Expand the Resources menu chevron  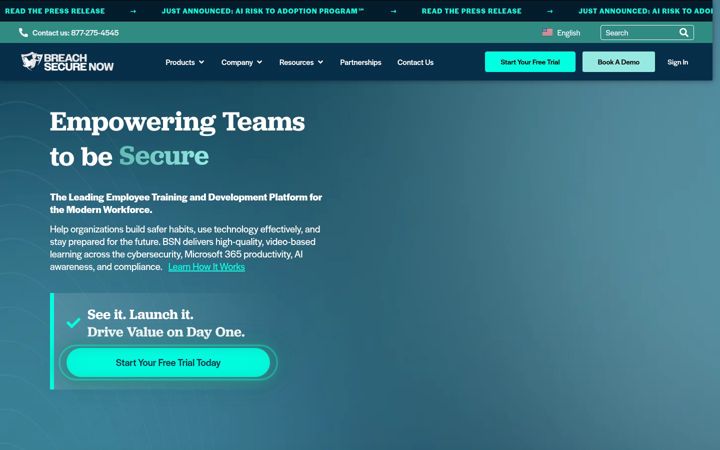321,62
